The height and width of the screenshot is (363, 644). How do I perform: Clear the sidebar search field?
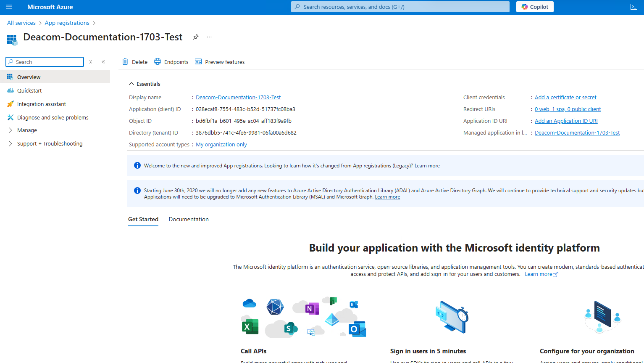click(x=91, y=62)
